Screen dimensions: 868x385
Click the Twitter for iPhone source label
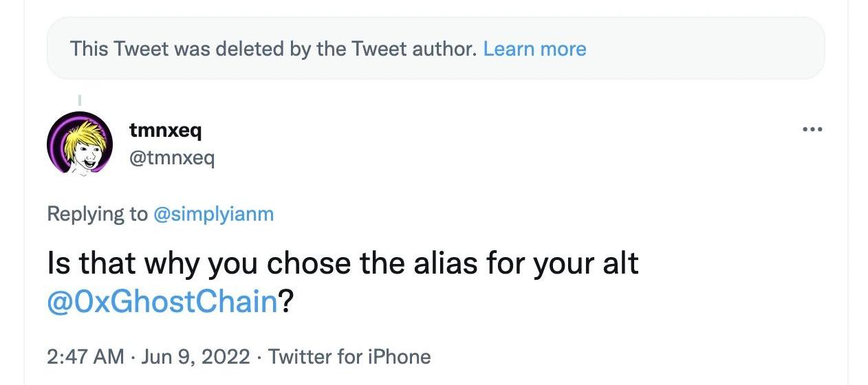(349, 357)
